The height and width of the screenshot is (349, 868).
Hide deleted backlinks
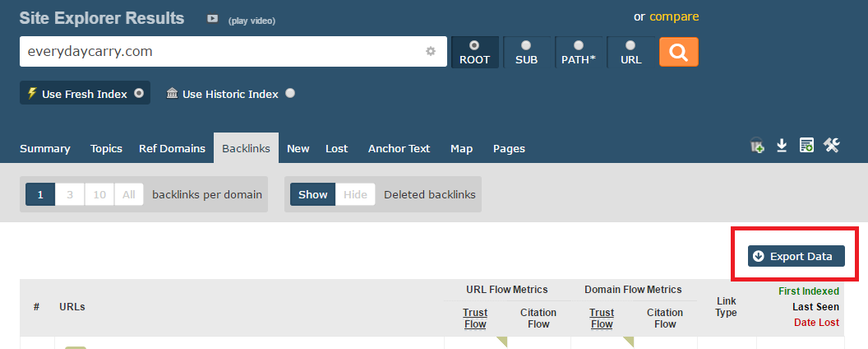(x=355, y=194)
